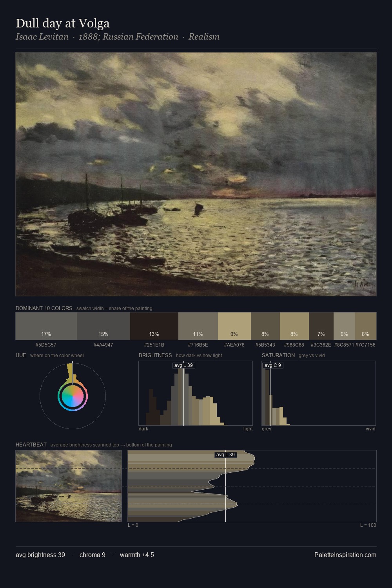Click the saturation histogram chart

coord(319,393)
